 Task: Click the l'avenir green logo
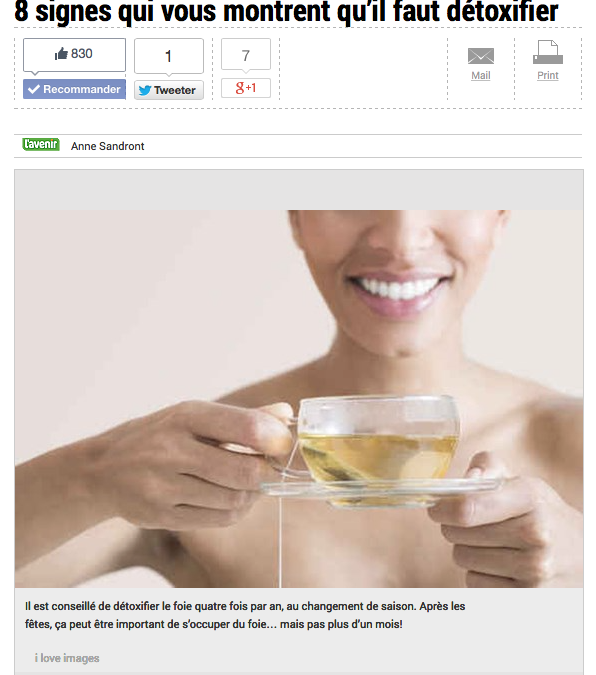[41, 144]
